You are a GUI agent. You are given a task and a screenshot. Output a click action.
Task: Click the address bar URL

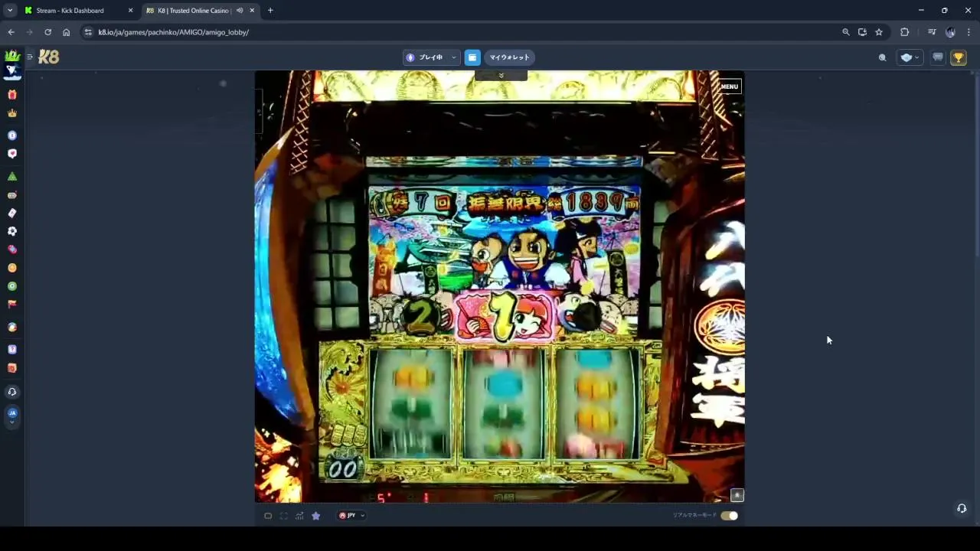click(174, 32)
